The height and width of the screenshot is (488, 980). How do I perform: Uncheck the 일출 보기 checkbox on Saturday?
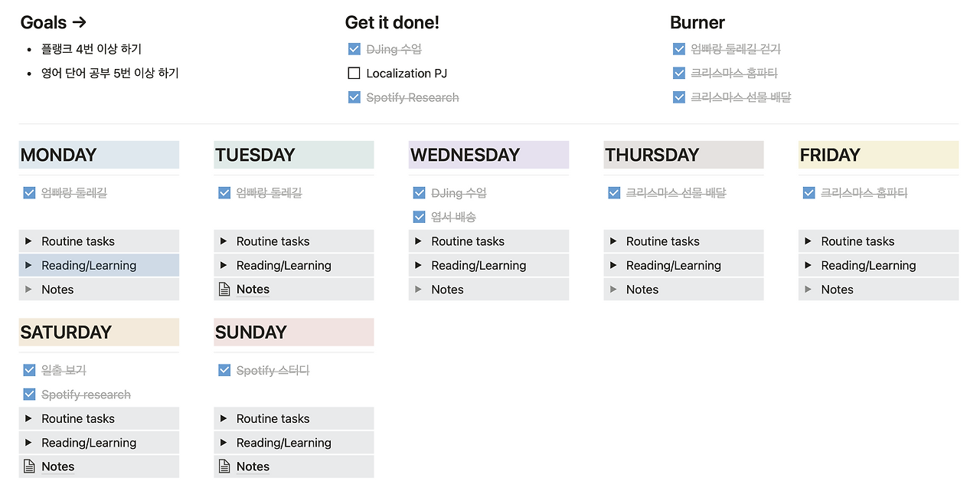[29, 370]
